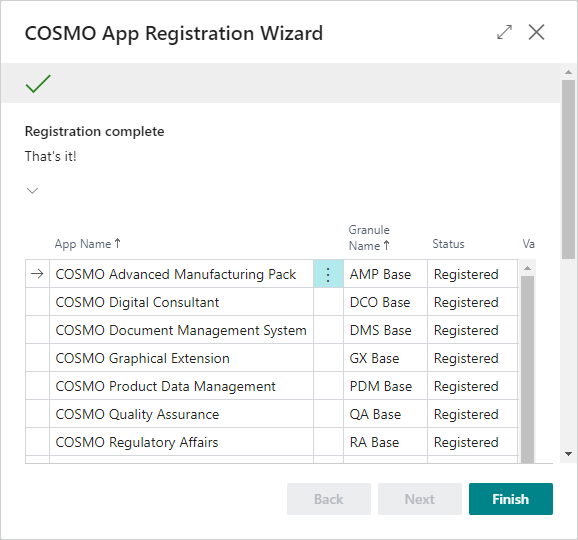Click the app list's up scroll arrow
Image resolution: width=578 pixels, height=540 pixels.
pyautogui.click(x=527, y=268)
